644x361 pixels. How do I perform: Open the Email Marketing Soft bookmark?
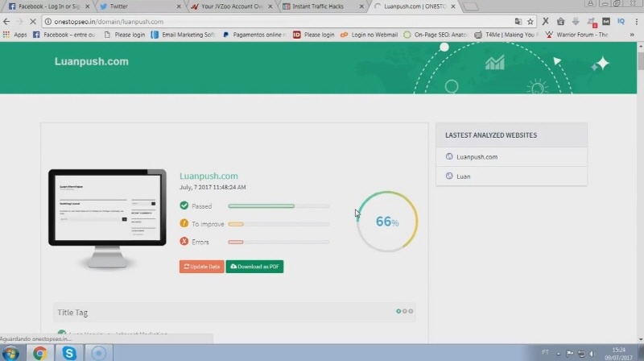pos(184,35)
